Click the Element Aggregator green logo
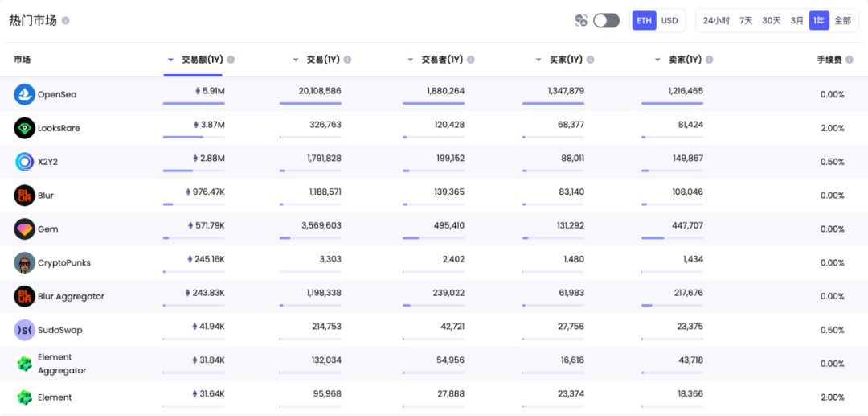The width and height of the screenshot is (868, 416). click(x=24, y=364)
